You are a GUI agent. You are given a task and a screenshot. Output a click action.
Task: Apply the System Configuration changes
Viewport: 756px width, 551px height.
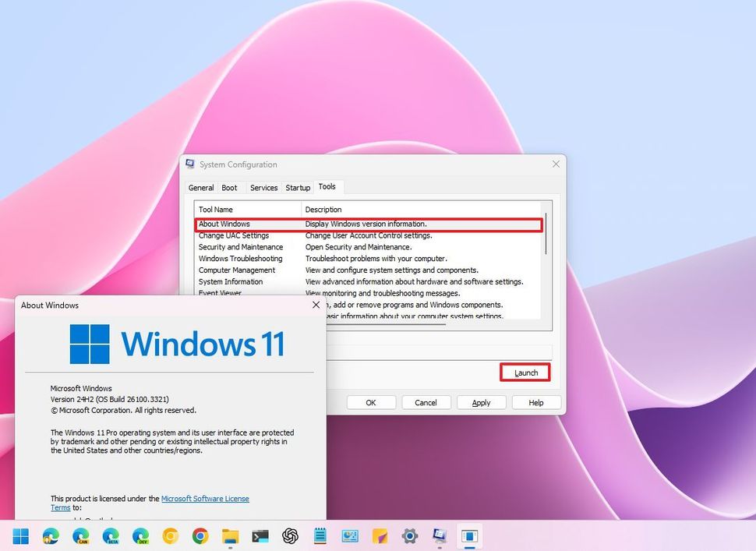click(481, 402)
